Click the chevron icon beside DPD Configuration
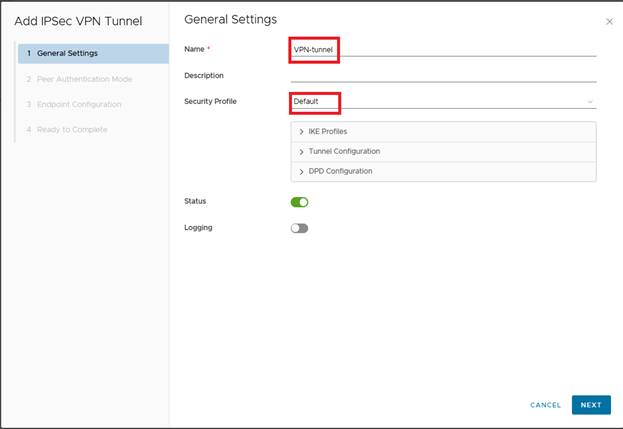This screenshot has width=623, height=429. 301,171
